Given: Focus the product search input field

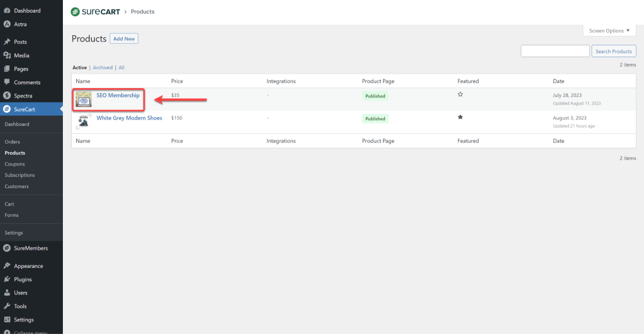Looking at the screenshot, I should pyautogui.click(x=555, y=51).
